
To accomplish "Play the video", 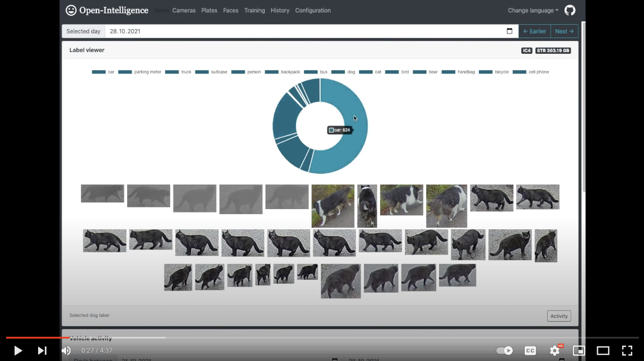I will click(x=18, y=350).
